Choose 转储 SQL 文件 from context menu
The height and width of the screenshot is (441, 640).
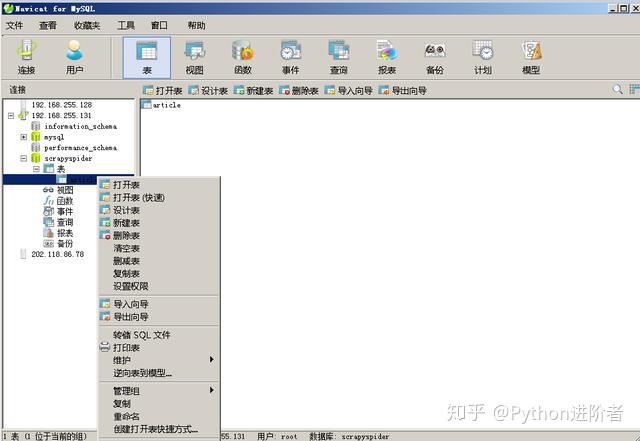pyautogui.click(x=159, y=335)
